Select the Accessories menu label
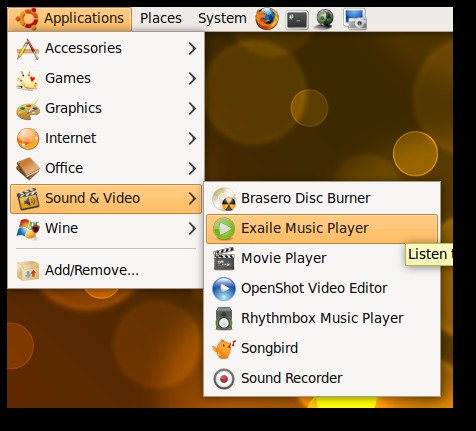 [83, 48]
